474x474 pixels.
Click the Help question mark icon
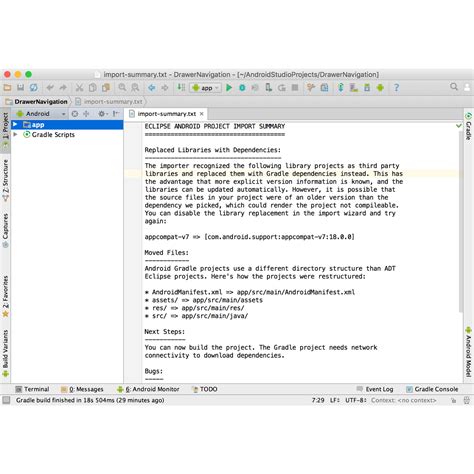396,88
